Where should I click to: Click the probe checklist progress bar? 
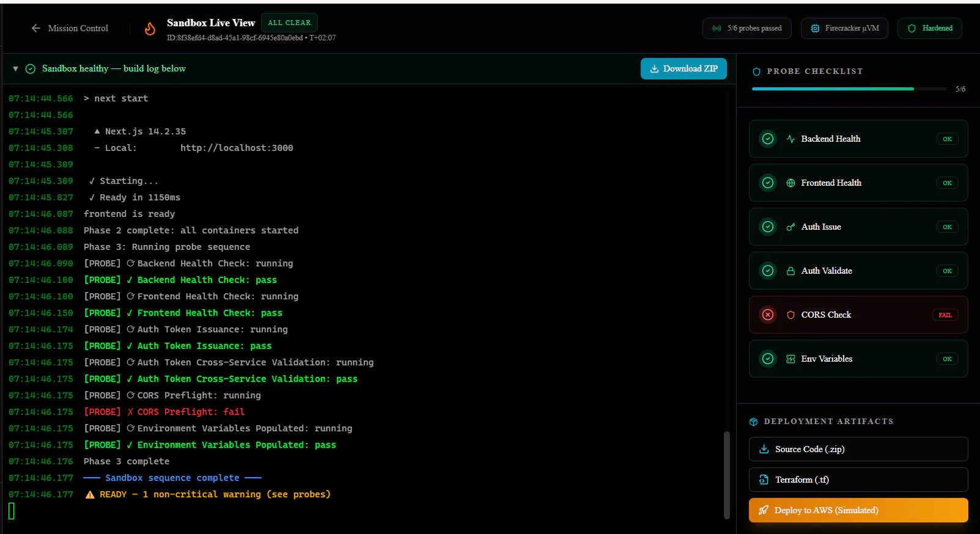click(849, 89)
